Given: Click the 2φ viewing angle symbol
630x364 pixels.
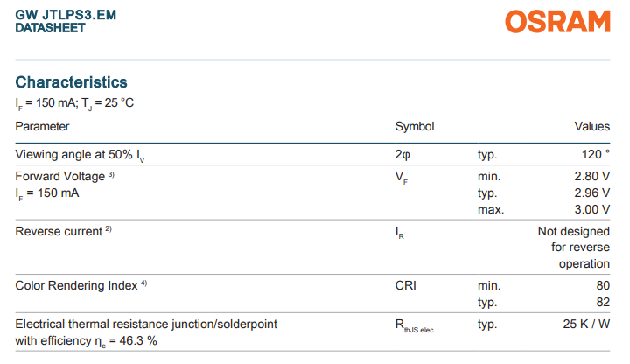Looking at the screenshot, I should pos(402,155).
